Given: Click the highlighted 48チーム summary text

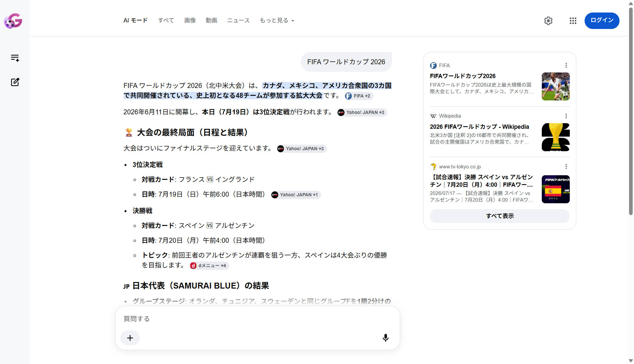Looking at the screenshot, I should [x=258, y=91].
